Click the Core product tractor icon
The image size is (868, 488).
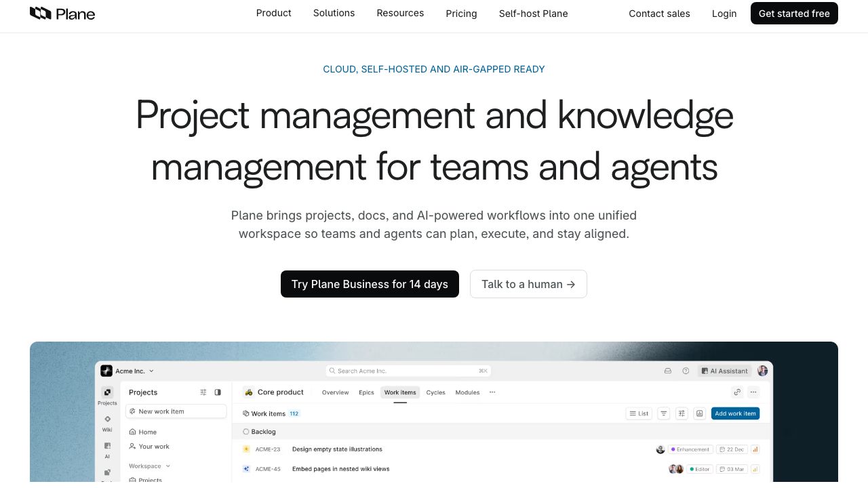[x=249, y=392]
